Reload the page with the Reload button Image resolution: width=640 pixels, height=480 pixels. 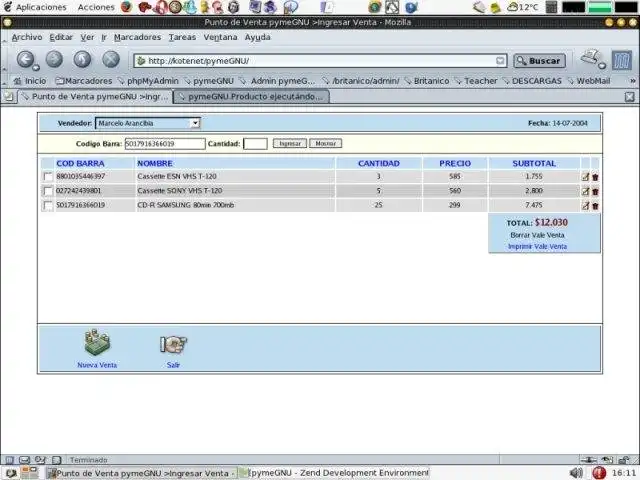pyautogui.click(x=82, y=60)
